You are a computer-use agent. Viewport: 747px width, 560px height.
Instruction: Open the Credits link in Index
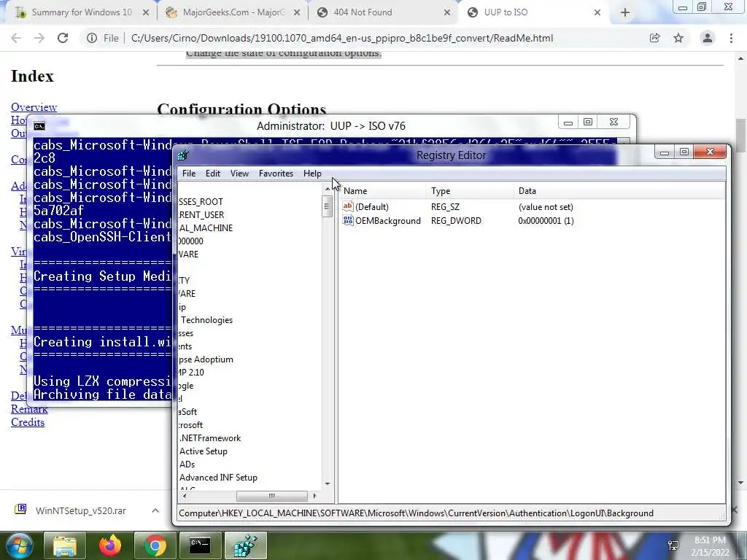pos(28,422)
